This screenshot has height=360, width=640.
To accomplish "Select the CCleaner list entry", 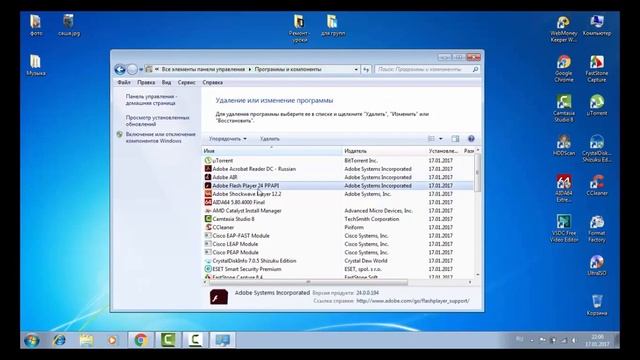I will (338, 227).
